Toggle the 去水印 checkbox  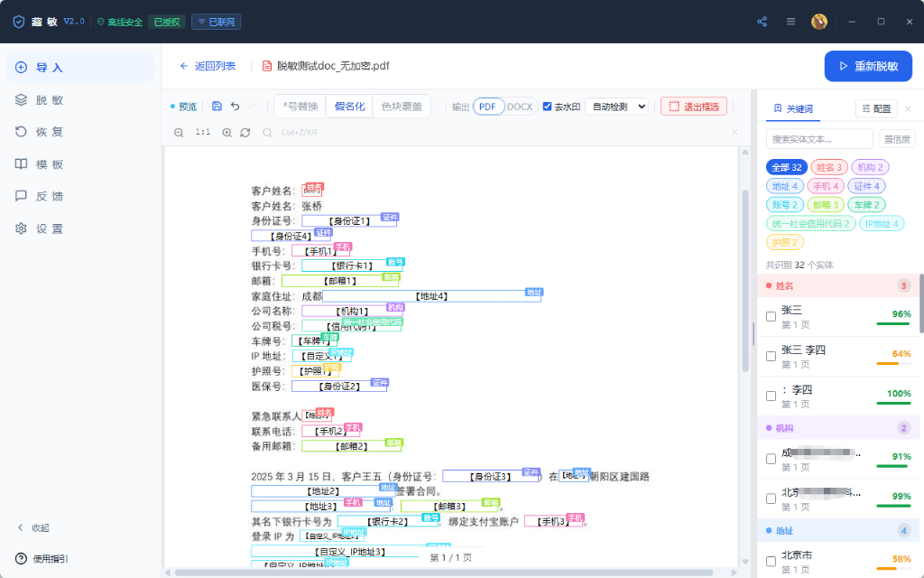pos(547,107)
